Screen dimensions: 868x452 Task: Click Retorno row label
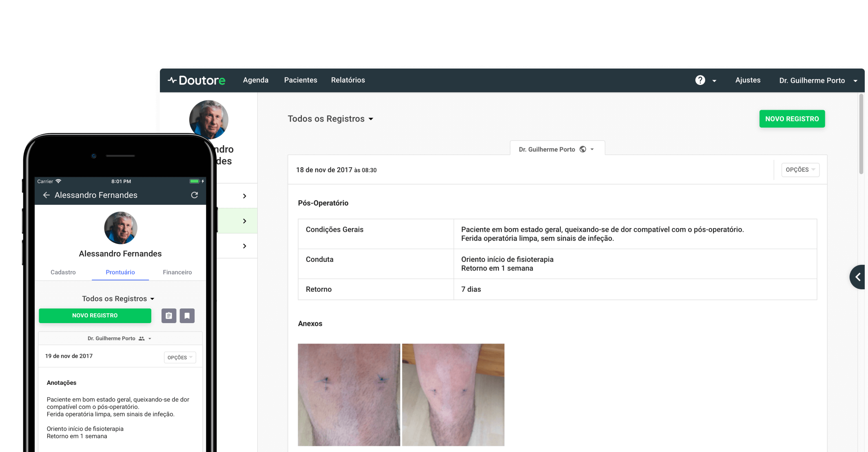[319, 289]
